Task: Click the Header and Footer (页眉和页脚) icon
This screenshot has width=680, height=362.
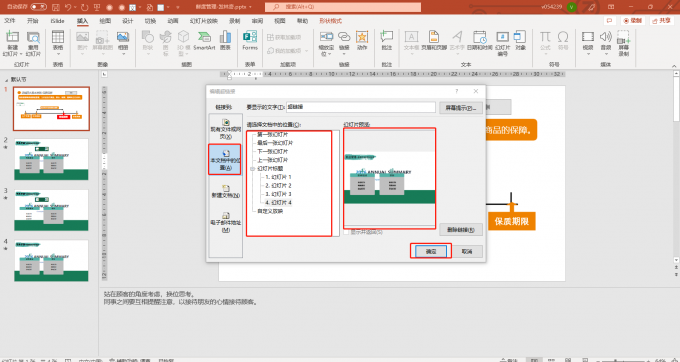Action: (434, 37)
